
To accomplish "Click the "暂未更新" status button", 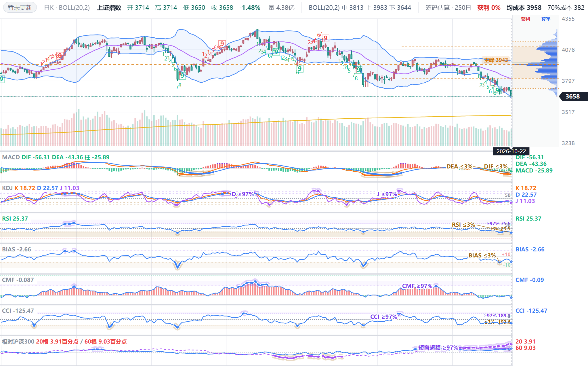I will pos(20,7).
